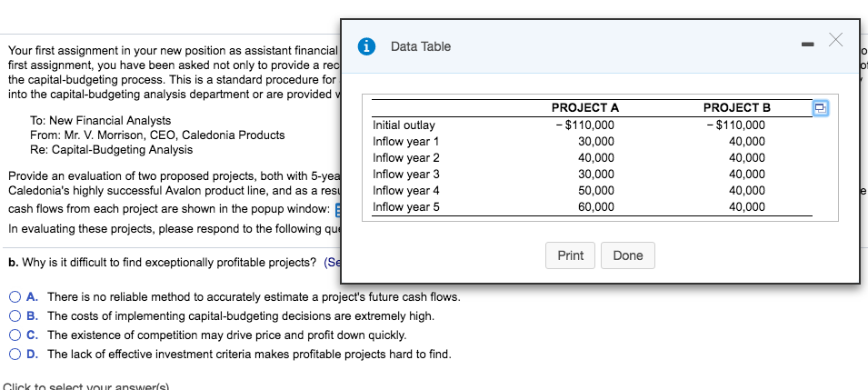
Task: Click the Inflow year 2 row label
Action: (405, 158)
